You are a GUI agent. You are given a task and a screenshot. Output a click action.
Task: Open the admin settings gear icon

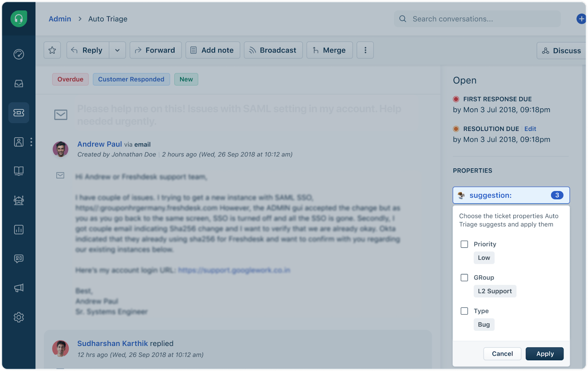point(19,317)
